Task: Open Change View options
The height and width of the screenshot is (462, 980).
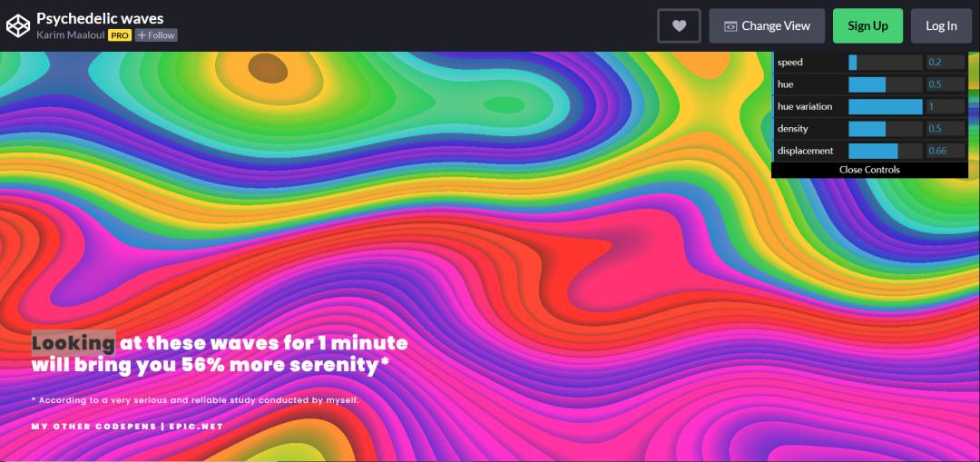Action: coord(766,25)
